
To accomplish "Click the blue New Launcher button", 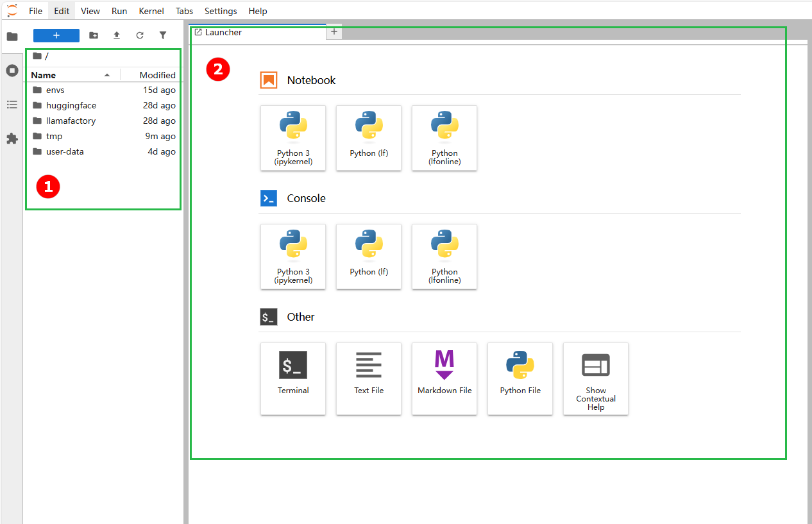I will tap(56, 35).
